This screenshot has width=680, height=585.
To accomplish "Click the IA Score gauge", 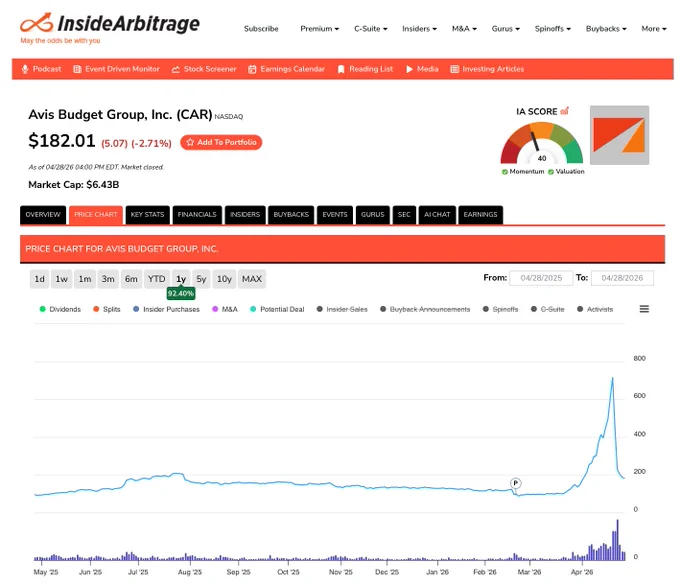I will [542, 143].
